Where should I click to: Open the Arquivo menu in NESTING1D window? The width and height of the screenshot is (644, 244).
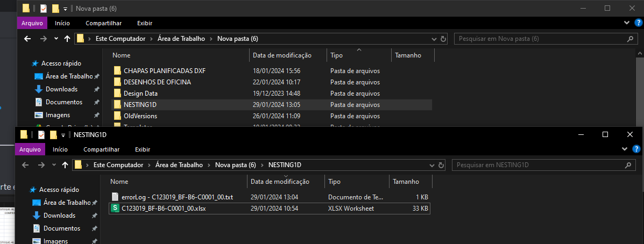(x=30, y=149)
